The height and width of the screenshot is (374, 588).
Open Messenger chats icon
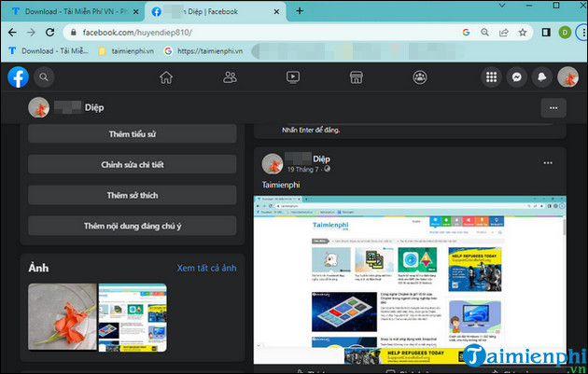click(x=516, y=77)
